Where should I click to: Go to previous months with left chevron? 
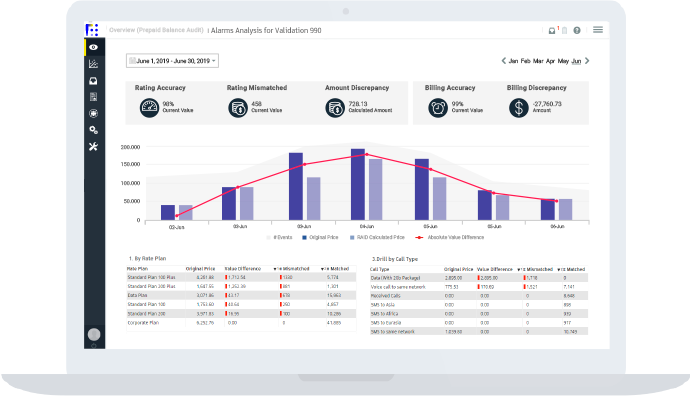pos(503,61)
